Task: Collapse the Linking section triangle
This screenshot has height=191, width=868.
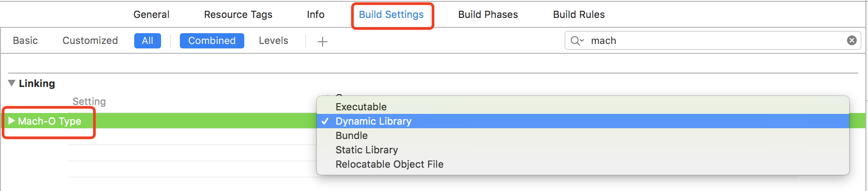Action: click(12, 83)
